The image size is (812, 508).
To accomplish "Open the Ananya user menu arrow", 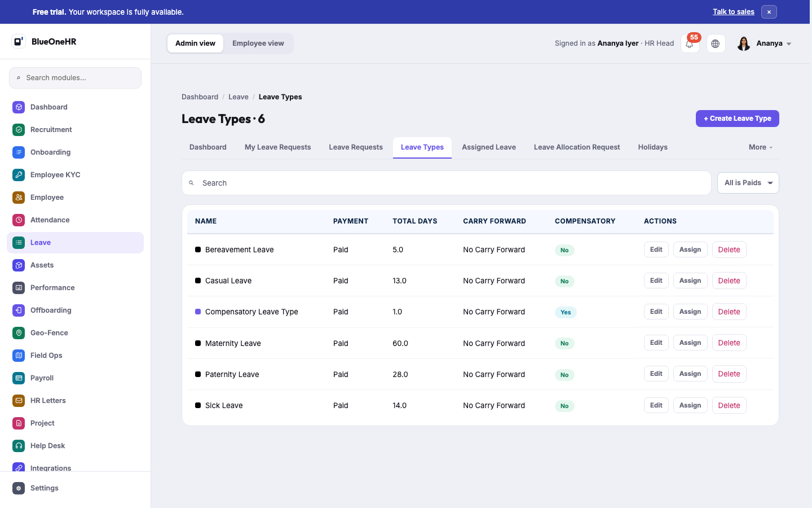I will (x=789, y=44).
